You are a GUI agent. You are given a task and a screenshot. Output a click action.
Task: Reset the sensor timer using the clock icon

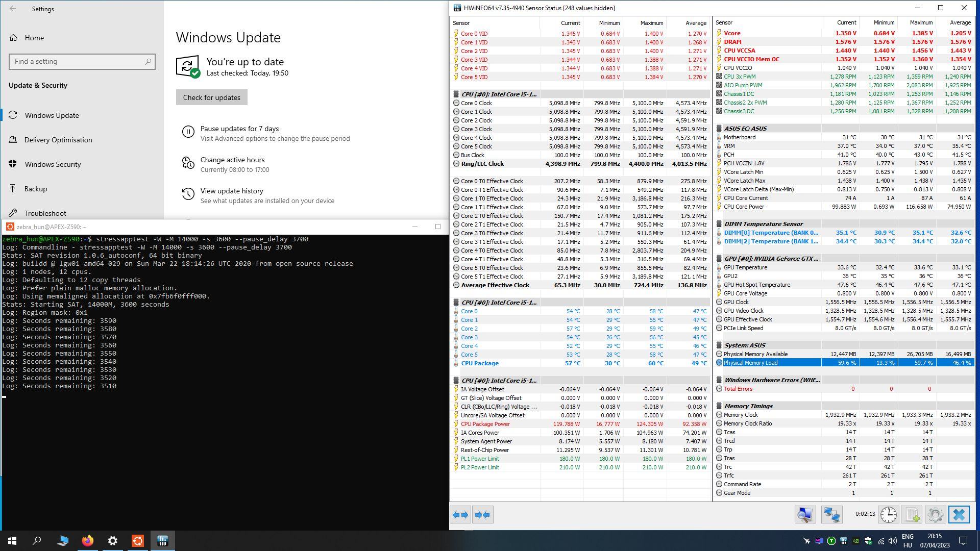[x=888, y=514]
